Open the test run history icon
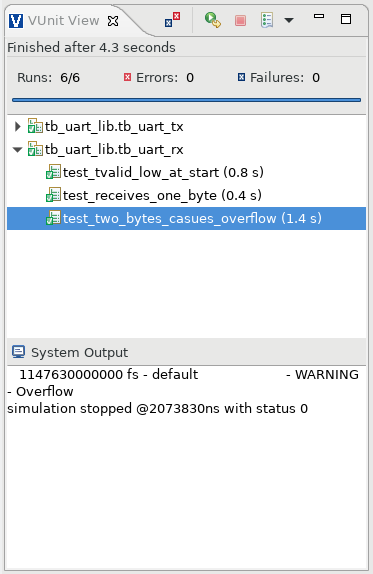Viewport: 373px width, 574px height. pyautogui.click(x=267, y=20)
